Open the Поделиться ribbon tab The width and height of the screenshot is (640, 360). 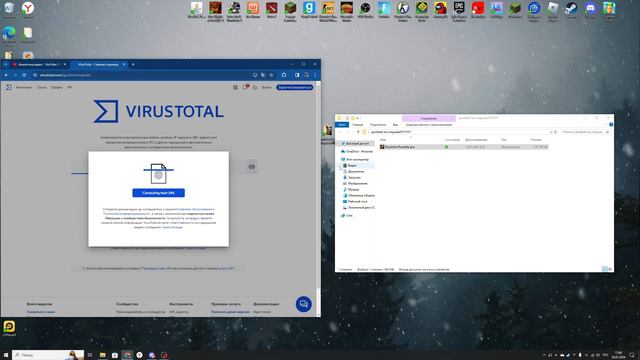coord(378,124)
